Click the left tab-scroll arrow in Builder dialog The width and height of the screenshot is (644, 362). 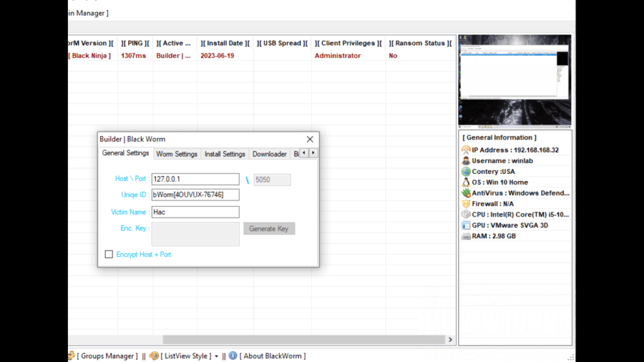pos(304,153)
